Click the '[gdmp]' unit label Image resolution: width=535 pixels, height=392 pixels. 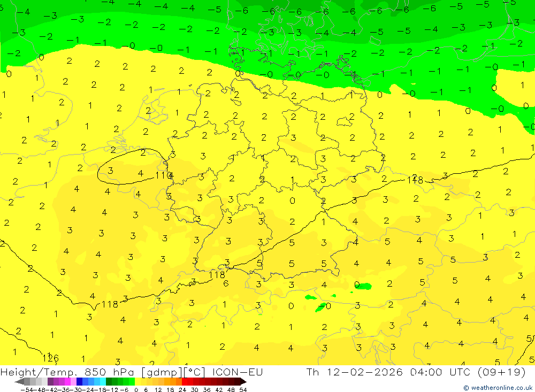coord(162,372)
